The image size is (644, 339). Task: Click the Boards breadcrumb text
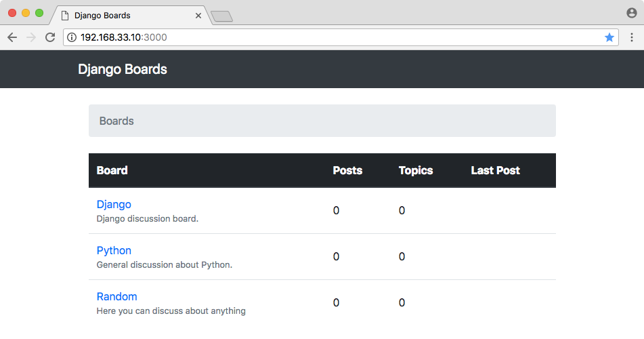(116, 121)
